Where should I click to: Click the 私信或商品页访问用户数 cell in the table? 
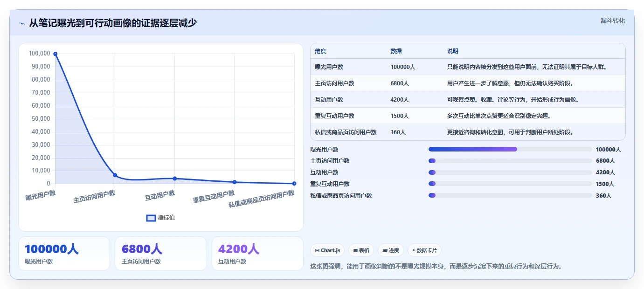point(346,132)
